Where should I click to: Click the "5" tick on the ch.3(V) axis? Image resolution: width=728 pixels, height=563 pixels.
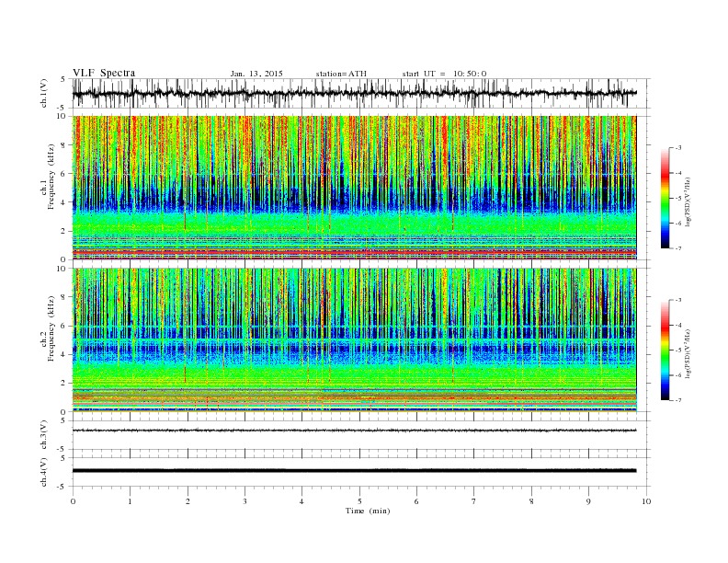pos(63,420)
